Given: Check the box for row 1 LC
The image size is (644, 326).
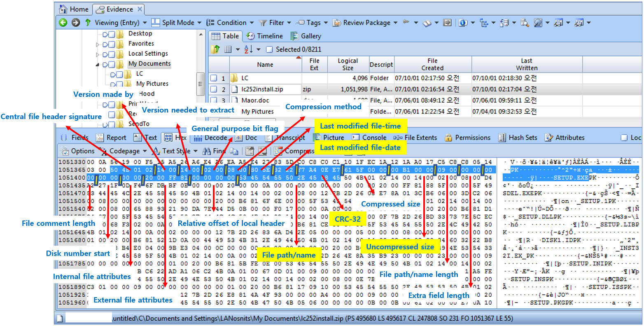Looking at the screenshot, I should 213,78.
